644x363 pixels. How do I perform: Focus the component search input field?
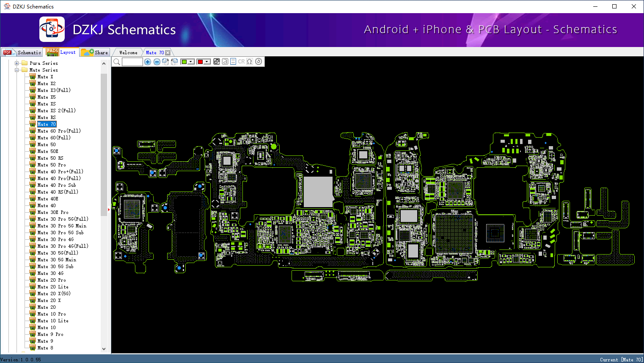tap(132, 62)
